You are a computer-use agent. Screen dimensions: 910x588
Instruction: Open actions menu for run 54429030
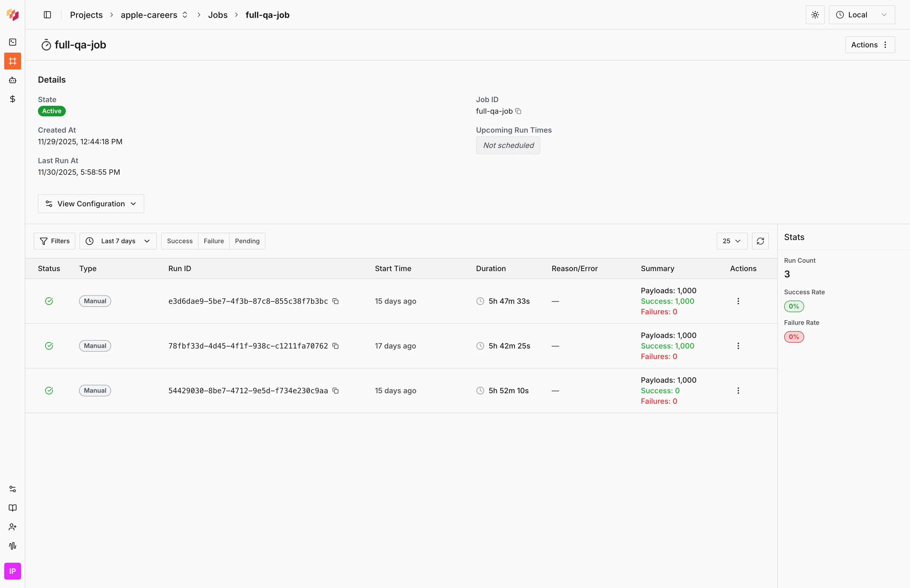click(738, 391)
